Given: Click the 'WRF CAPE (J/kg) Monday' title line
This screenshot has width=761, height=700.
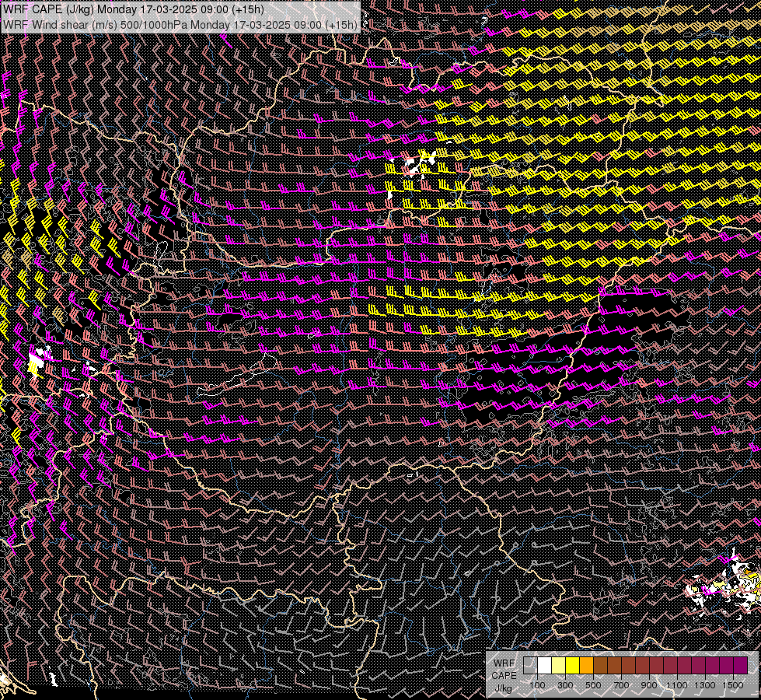Looking at the screenshot, I should (134, 9).
